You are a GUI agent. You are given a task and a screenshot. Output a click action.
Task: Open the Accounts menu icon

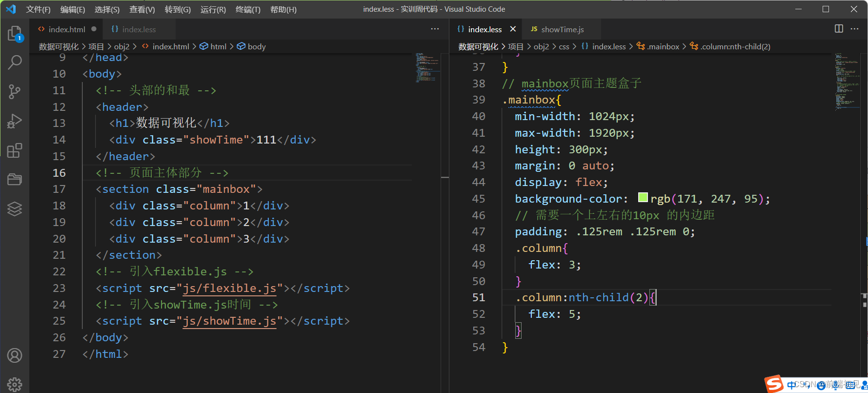[x=15, y=355]
